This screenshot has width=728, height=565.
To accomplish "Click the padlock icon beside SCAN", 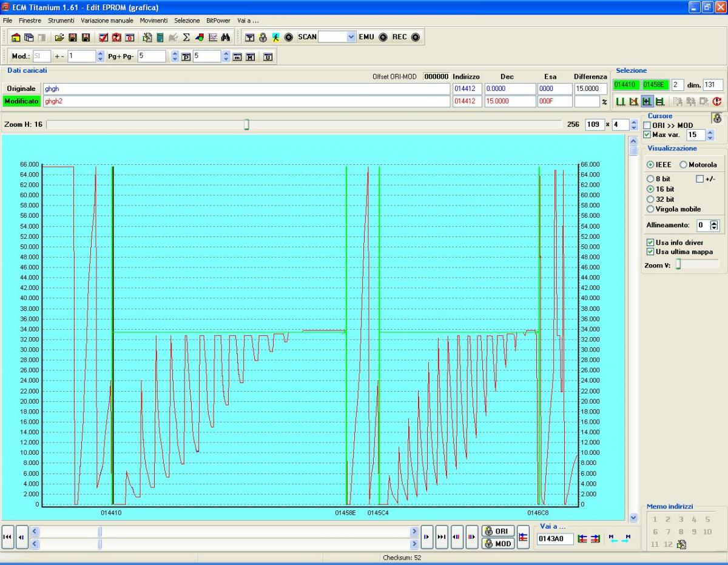I will tap(263, 38).
